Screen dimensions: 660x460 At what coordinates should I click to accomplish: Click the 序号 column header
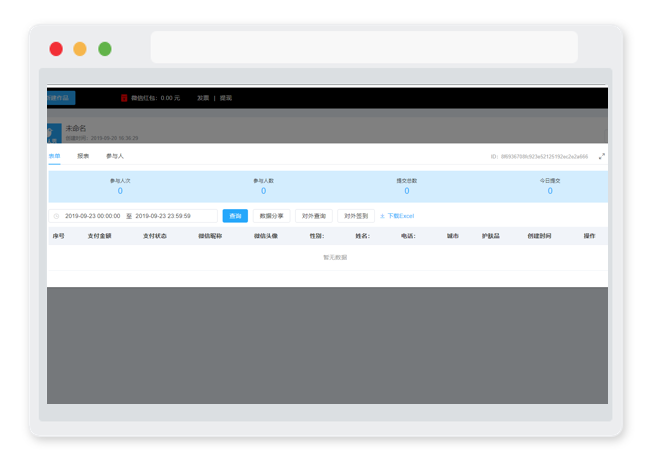click(x=59, y=236)
